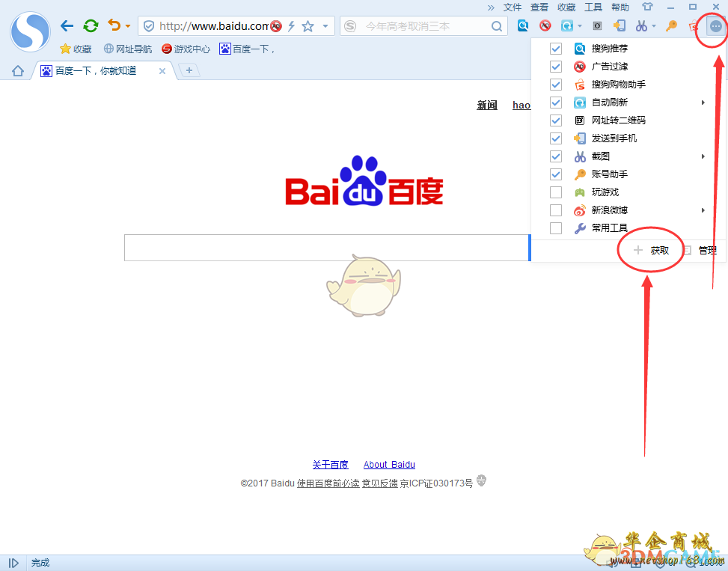Viewport: 728px width, 571px height.
Task: Check the 新浪微博 checkbox
Action: pos(556,210)
